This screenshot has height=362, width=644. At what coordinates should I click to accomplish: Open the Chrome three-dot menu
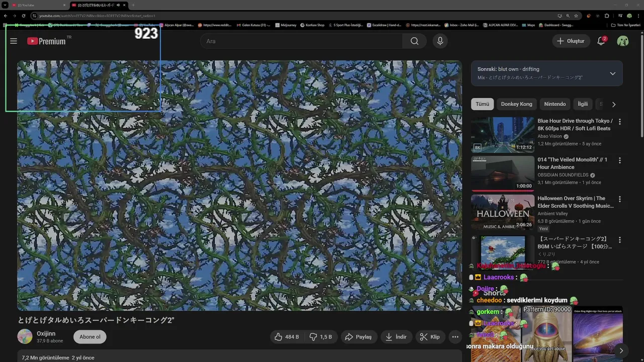coord(638,16)
